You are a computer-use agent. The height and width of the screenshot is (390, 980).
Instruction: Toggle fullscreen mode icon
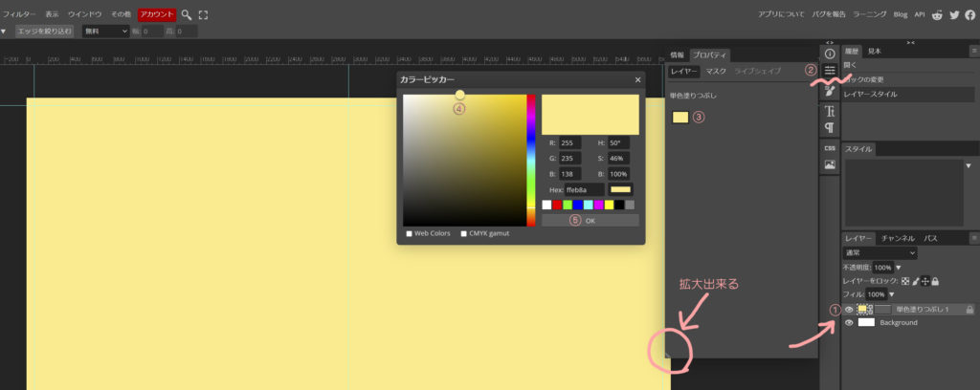[203, 15]
